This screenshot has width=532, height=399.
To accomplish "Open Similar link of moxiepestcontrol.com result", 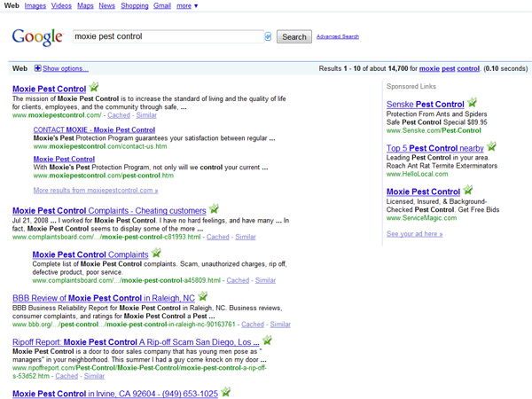I will (x=146, y=115).
